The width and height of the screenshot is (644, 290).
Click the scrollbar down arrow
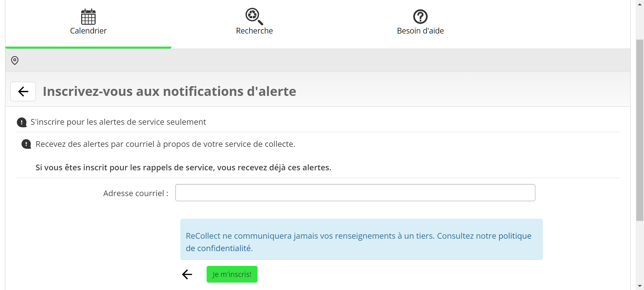point(640,286)
